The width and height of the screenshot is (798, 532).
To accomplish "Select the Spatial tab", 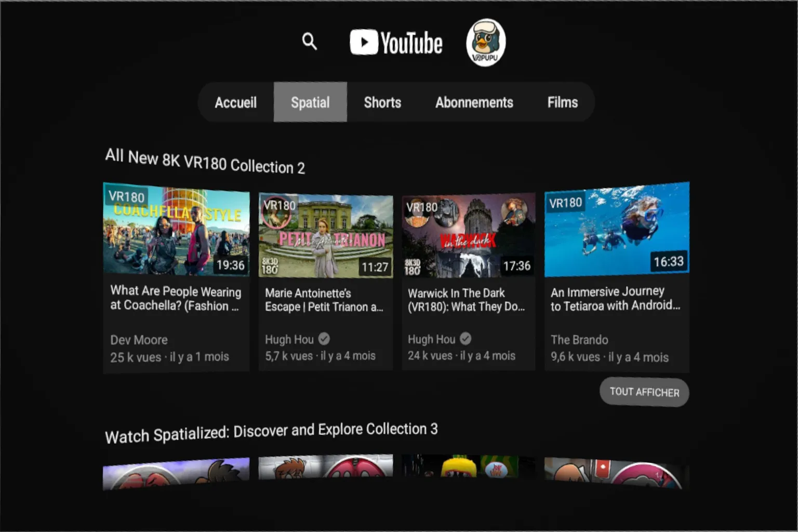I will tap(310, 102).
